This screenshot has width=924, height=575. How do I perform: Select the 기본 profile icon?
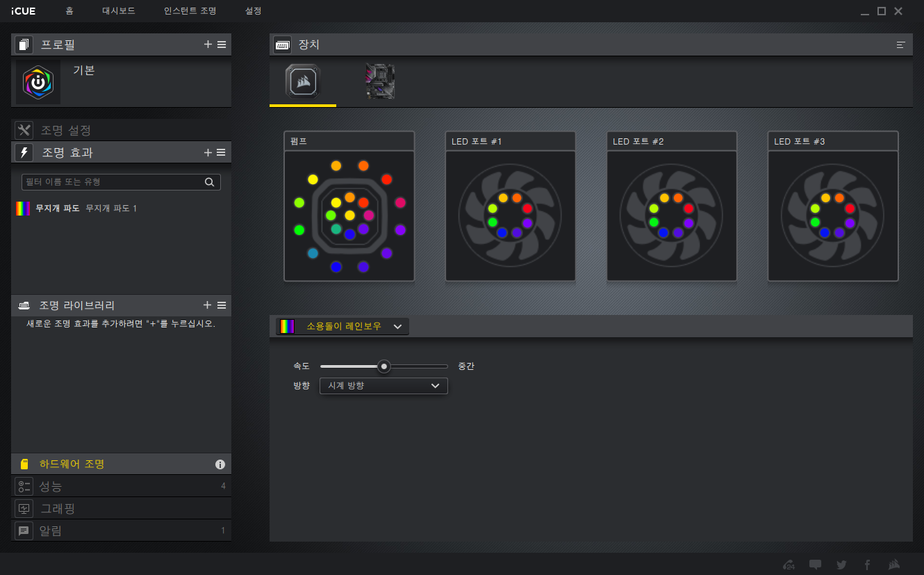38,82
